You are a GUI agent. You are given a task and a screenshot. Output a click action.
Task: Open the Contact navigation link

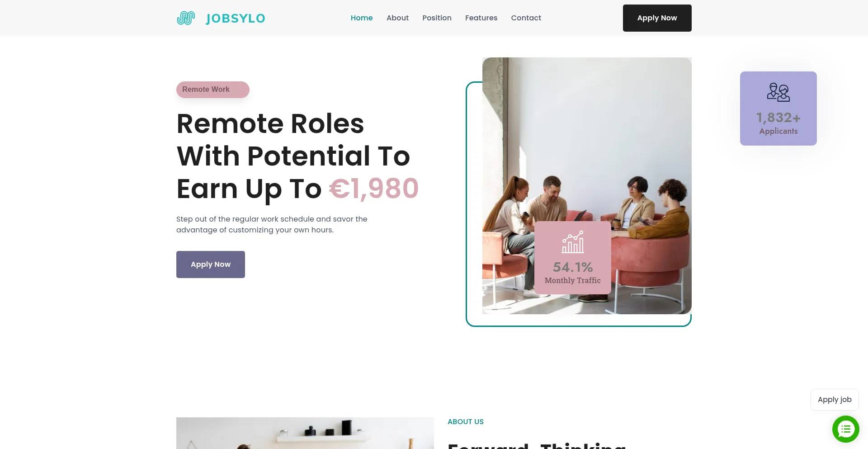(526, 18)
